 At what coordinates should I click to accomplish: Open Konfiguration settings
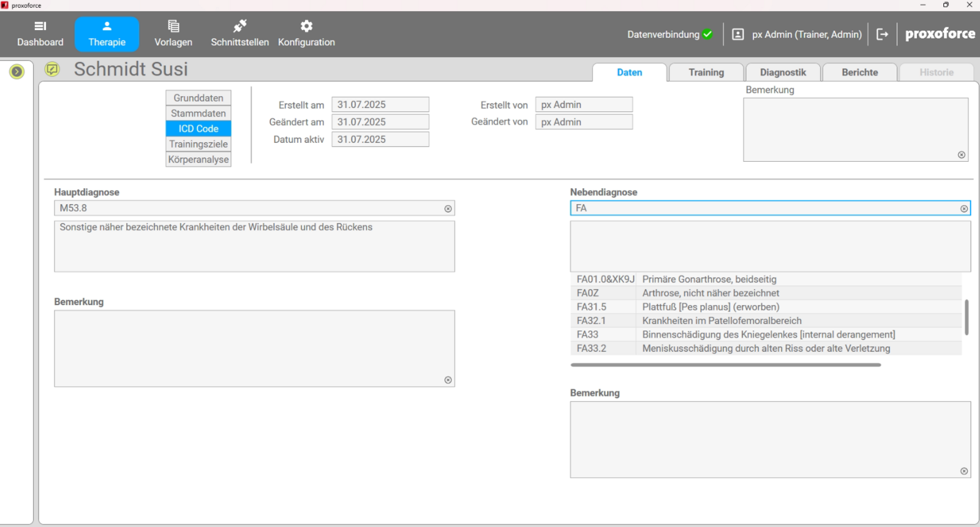(x=306, y=34)
